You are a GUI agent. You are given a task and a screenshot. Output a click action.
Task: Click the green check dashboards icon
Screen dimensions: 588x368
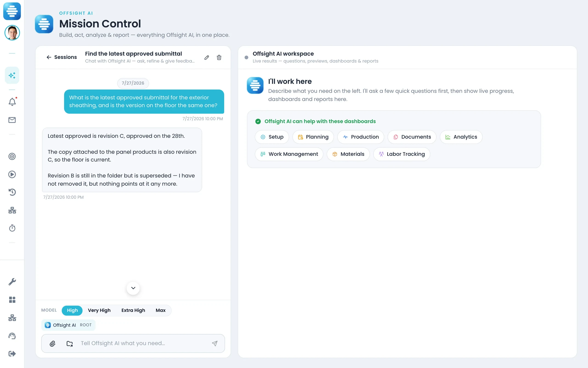pos(258,121)
